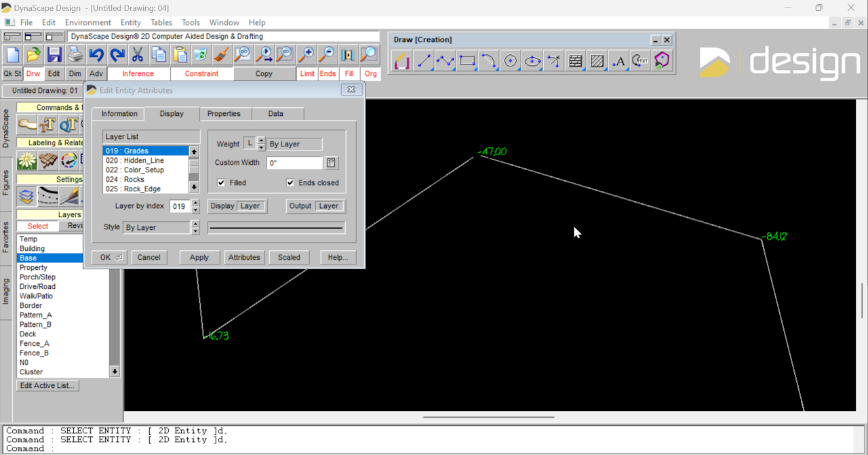The height and width of the screenshot is (455, 868).
Task: Toggle the Inference mode button
Action: (x=138, y=74)
